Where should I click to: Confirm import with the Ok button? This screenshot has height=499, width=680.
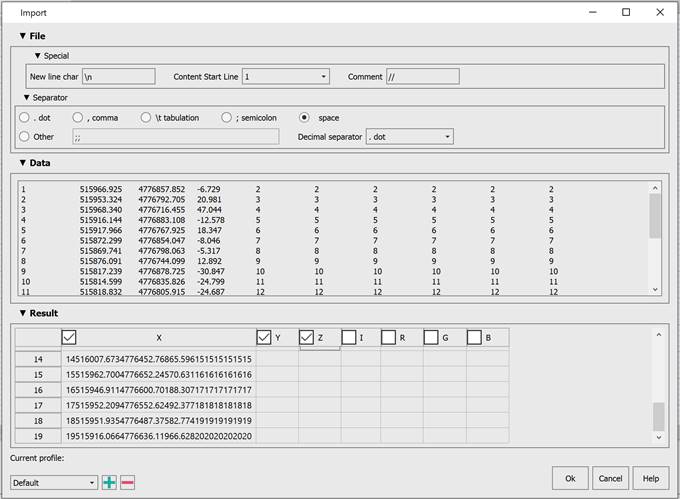(x=570, y=478)
